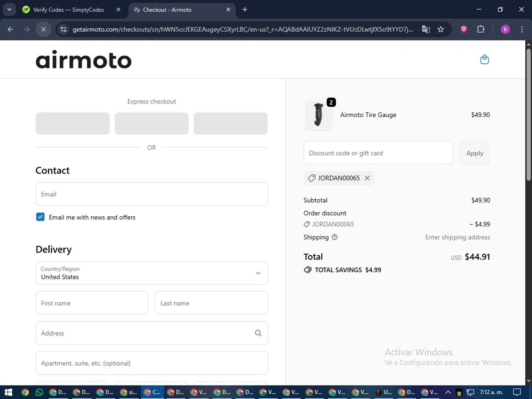Viewport: 532px width, 399px height.
Task: Click the taskbar clock showing 7:12 a. m.
Action: (x=492, y=392)
